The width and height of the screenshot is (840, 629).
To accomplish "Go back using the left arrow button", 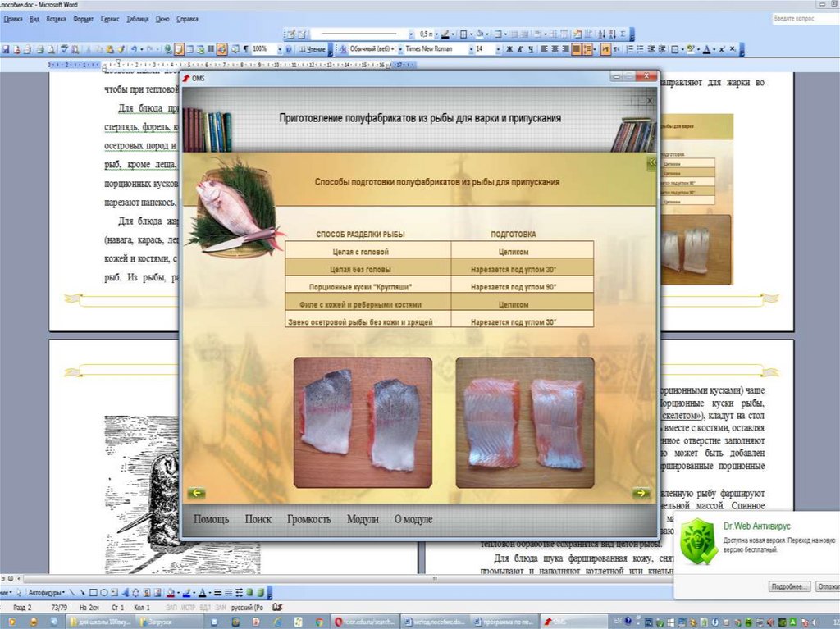I will (196, 493).
